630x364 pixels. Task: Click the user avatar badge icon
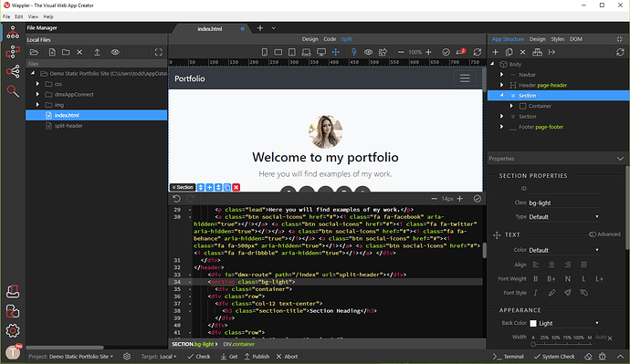click(13, 352)
